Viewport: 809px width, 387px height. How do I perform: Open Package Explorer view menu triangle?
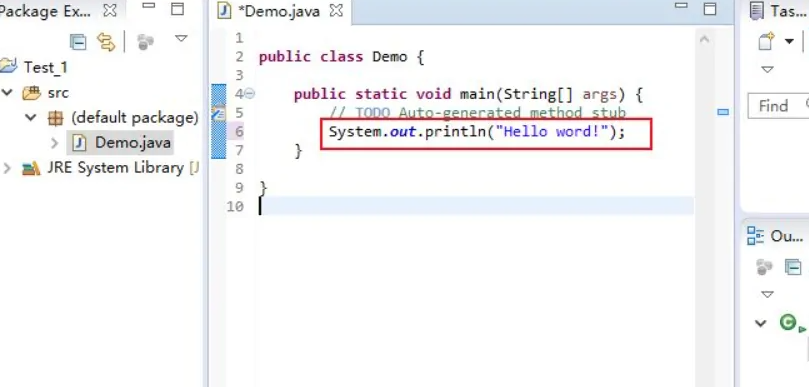pos(181,38)
